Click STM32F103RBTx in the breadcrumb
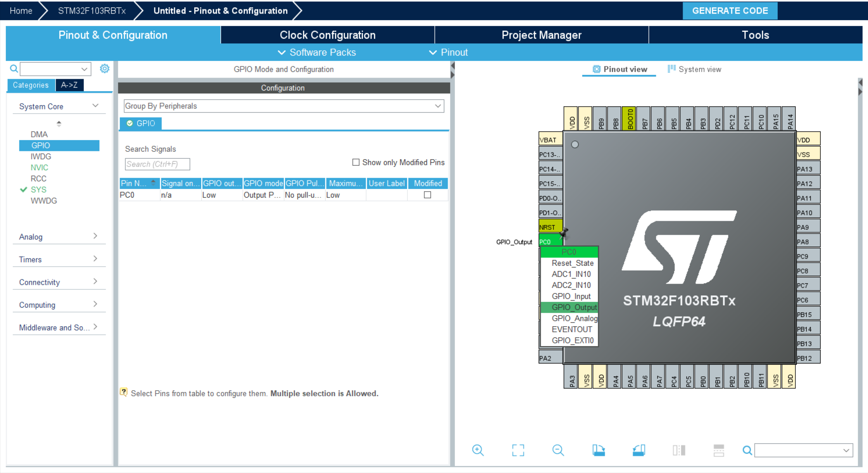868x473 pixels. pyautogui.click(x=92, y=10)
